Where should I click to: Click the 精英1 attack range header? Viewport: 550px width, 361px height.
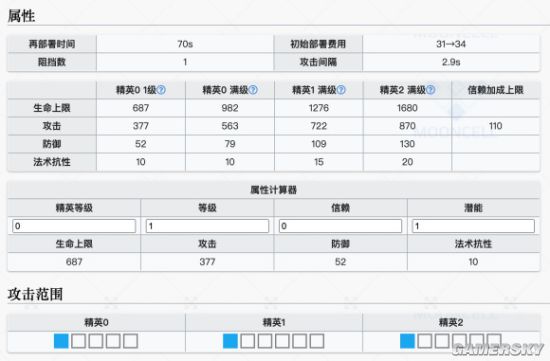click(x=274, y=322)
